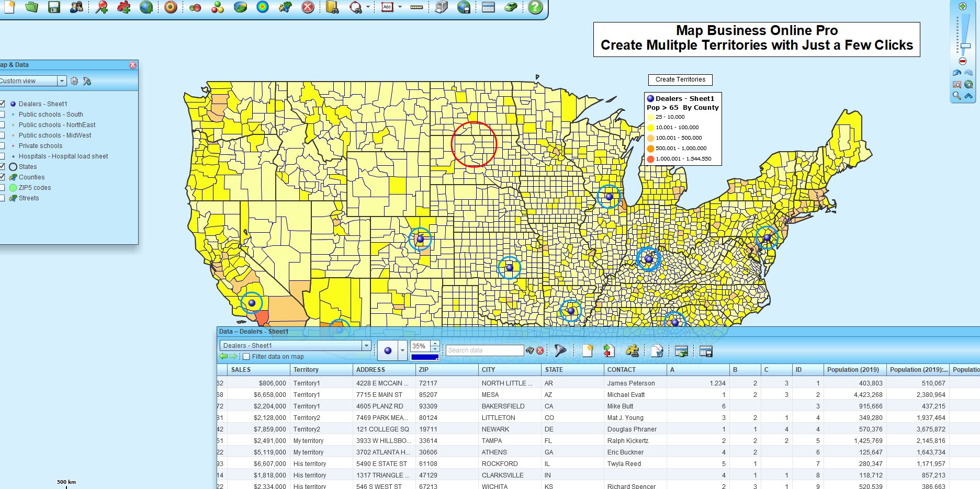Open map layer settings gear in Map & Data

click(74, 81)
